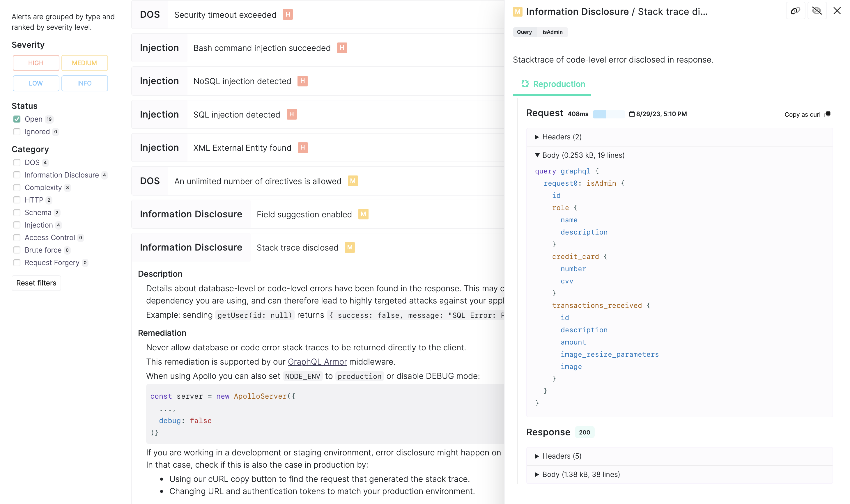The width and height of the screenshot is (850, 504).
Task: Uncheck the Open status checkbox
Action: coord(17,119)
